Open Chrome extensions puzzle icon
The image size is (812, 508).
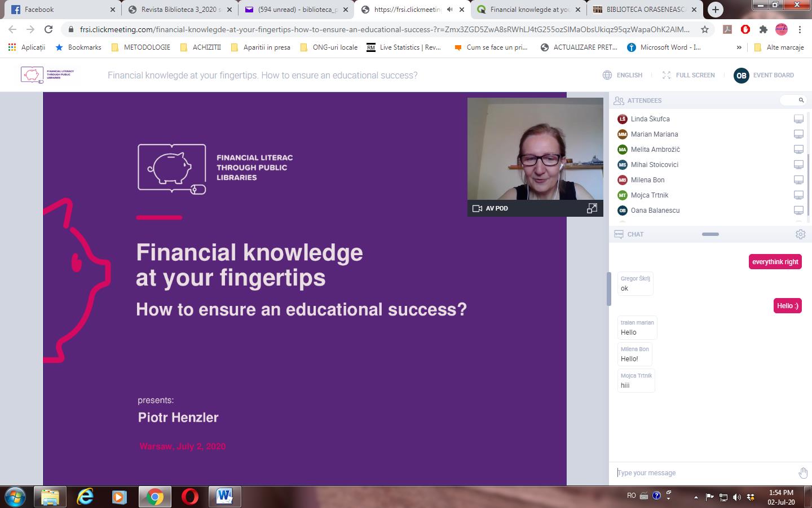[x=763, y=29]
